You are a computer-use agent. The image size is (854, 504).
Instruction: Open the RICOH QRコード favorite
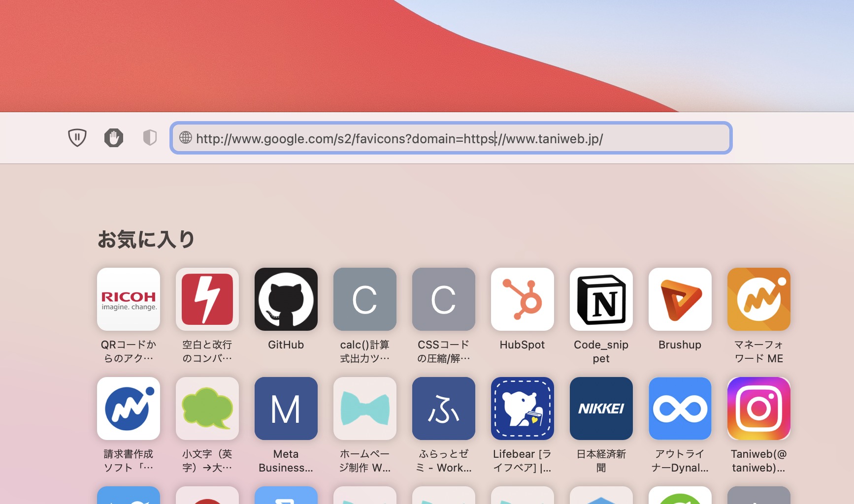point(128,299)
